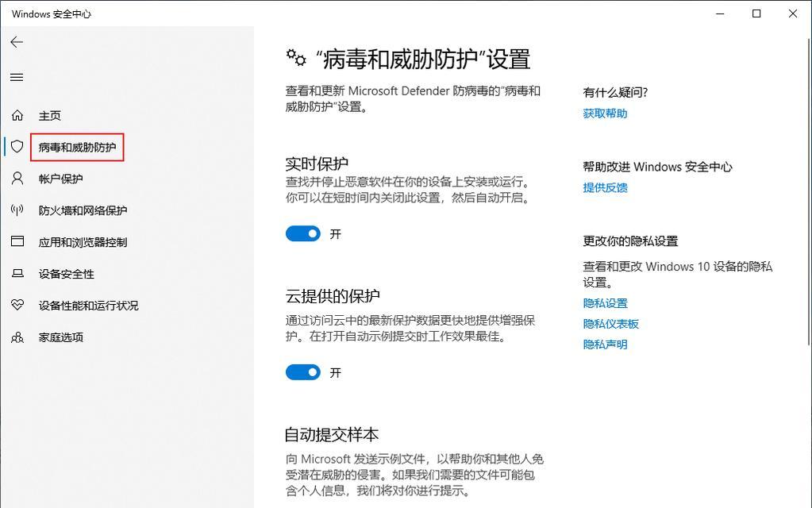Click the vertical scrollbar thumb on the right
The width and height of the screenshot is (812, 508).
point(809,190)
